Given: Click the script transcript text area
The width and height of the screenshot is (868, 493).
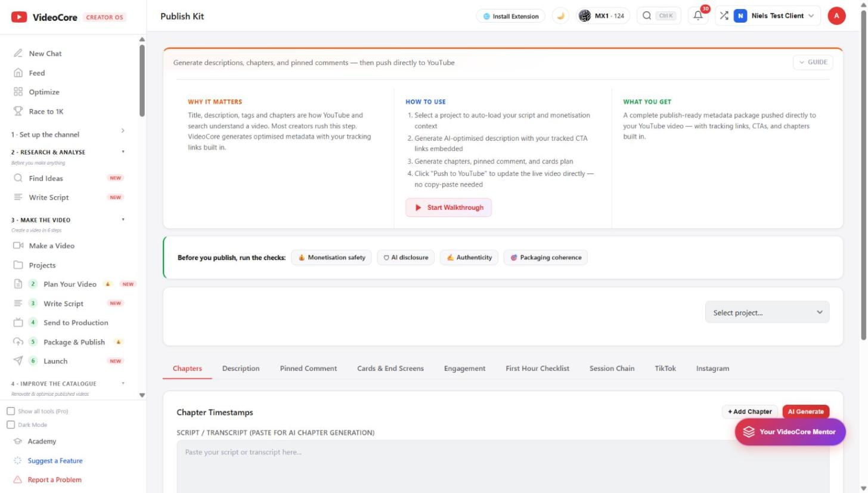Looking at the screenshot, I should 503,467.
